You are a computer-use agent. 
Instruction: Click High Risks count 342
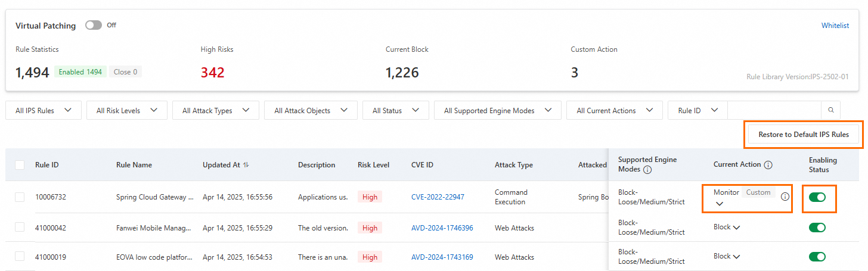click(x=213, y=73)
